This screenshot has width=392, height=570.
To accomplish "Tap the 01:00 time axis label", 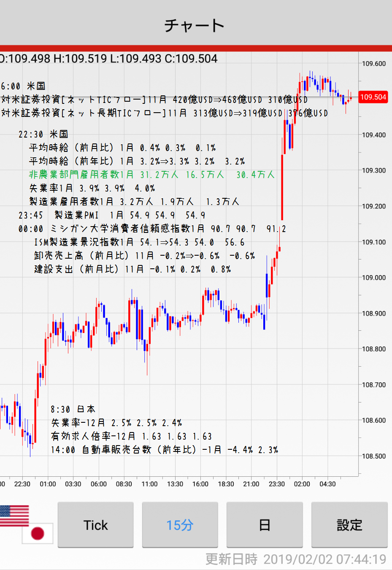I will [48, 484].
